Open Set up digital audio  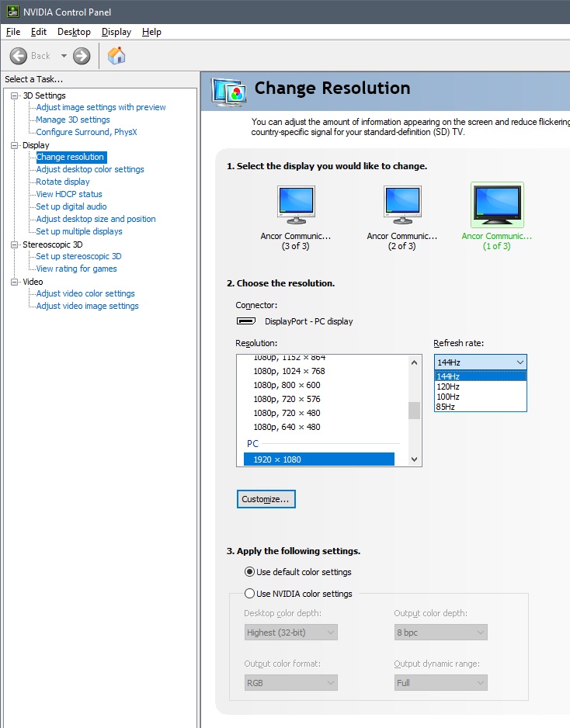71,206
